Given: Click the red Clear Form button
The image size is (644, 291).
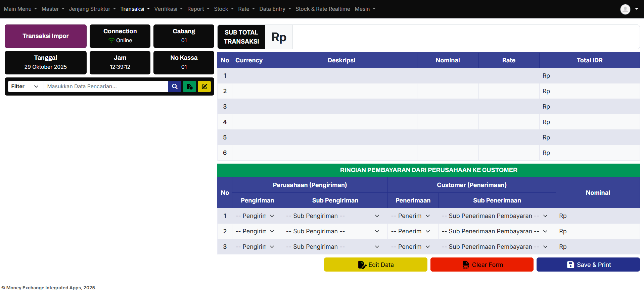Looking at the screenshot, I should [x=481, y=265].
